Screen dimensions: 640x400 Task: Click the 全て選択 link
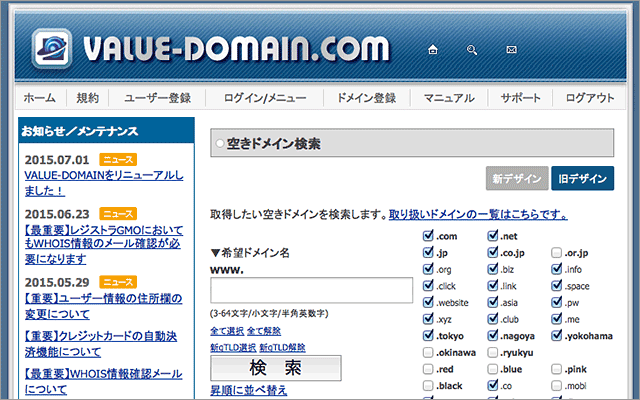point(226,330)
